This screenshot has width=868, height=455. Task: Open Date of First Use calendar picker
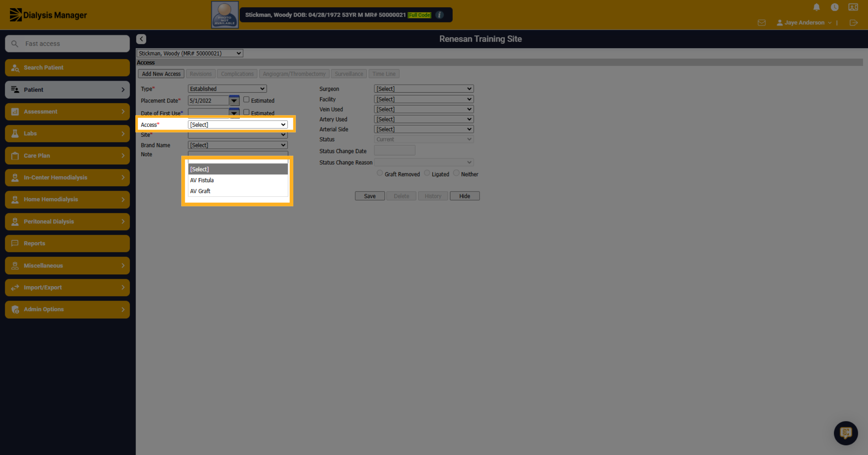click(x=234, y=113)
